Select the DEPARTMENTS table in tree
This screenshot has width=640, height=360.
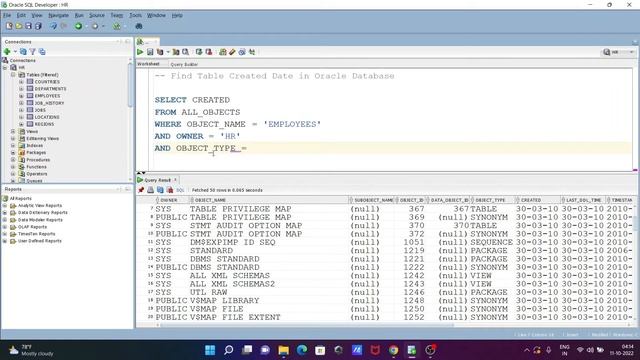click(x=50, y=89)
